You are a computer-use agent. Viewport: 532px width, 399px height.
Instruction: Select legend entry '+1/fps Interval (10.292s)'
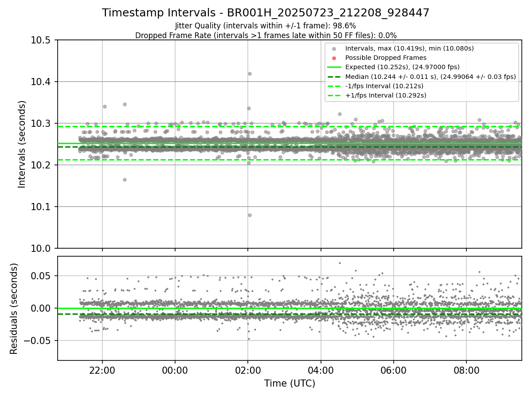click(386, 95)
